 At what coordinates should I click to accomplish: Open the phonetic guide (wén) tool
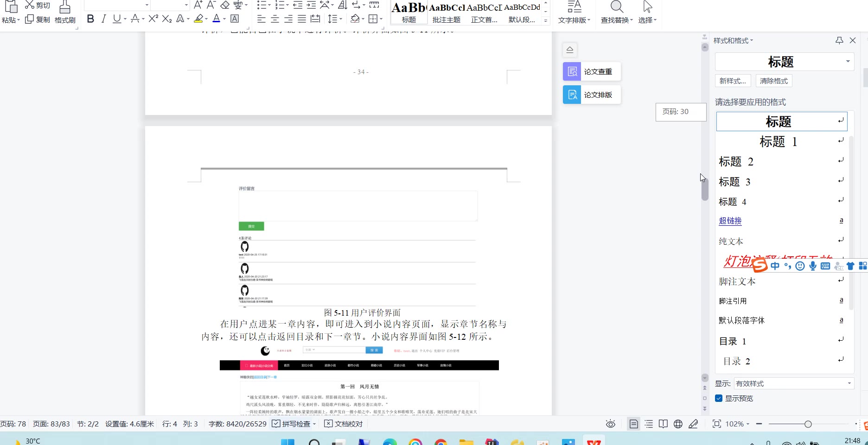click(238, 5)
